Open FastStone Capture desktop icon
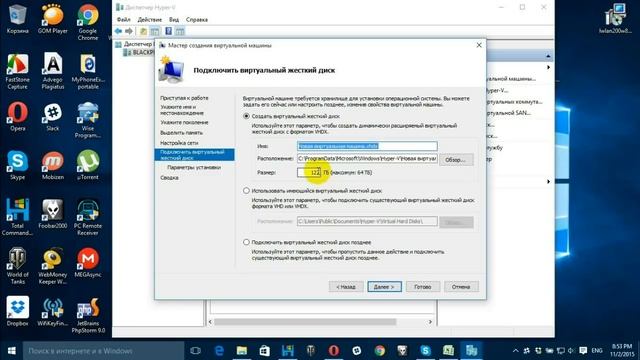Image resolution: width=640 pixels, height=360 pixels. coord(17,71)
